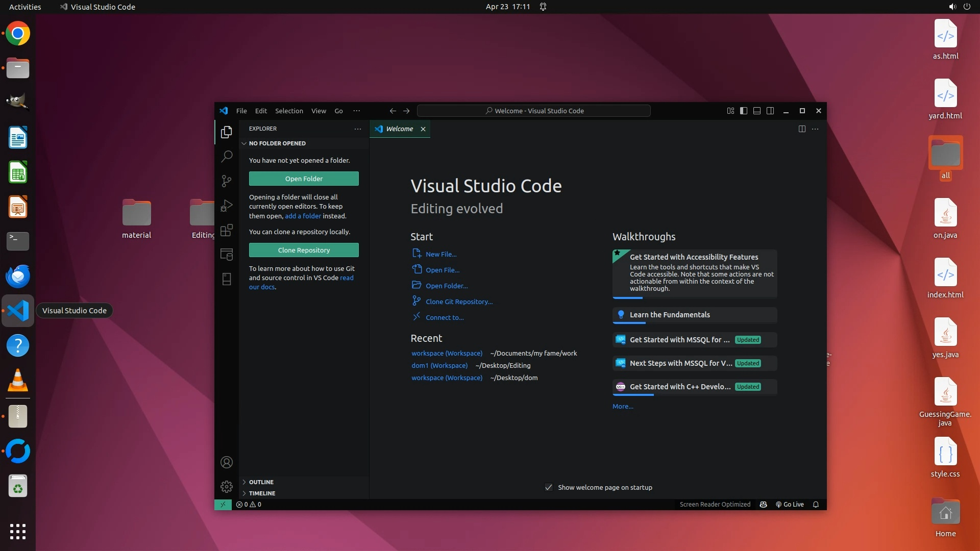Image resolution: width=980 pixels, height=551 pixels.
Task: Click the Accounts icon in activity bar
Action: click(x=227, y=462)
